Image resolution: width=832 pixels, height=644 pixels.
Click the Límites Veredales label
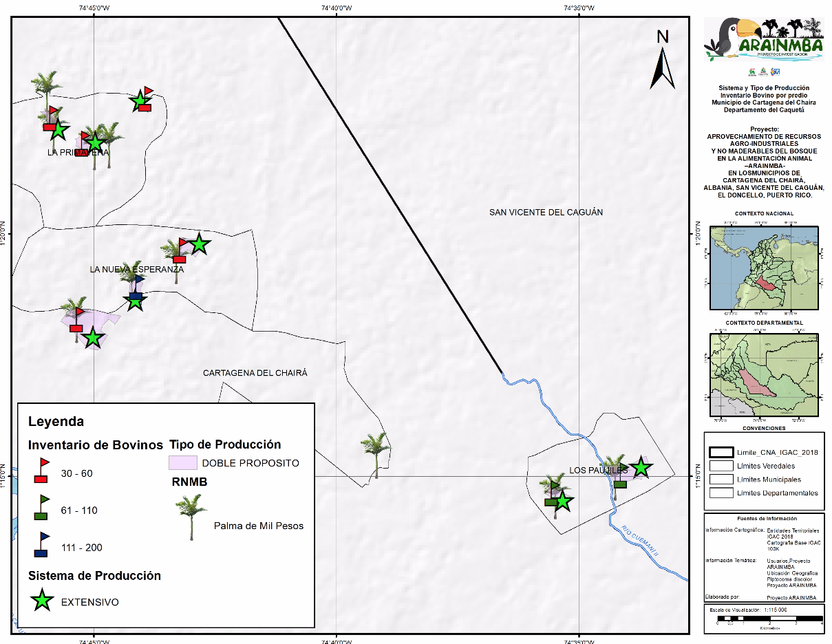click(767, 466)
